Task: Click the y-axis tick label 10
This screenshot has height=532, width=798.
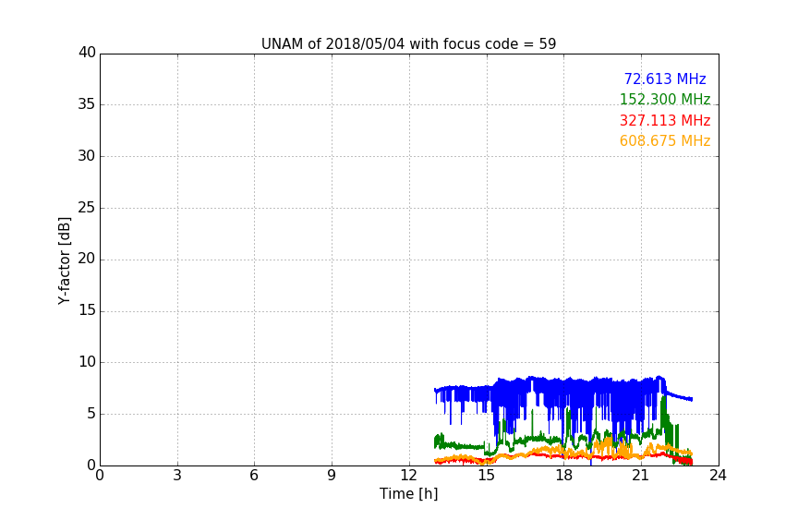Action: 87,362
